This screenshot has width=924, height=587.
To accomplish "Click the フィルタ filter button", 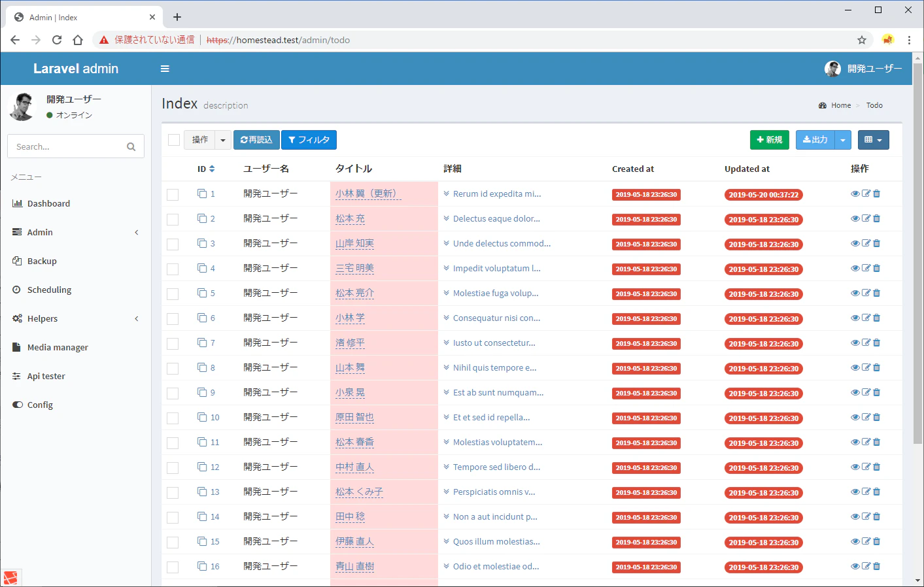I will pos(309,140).
